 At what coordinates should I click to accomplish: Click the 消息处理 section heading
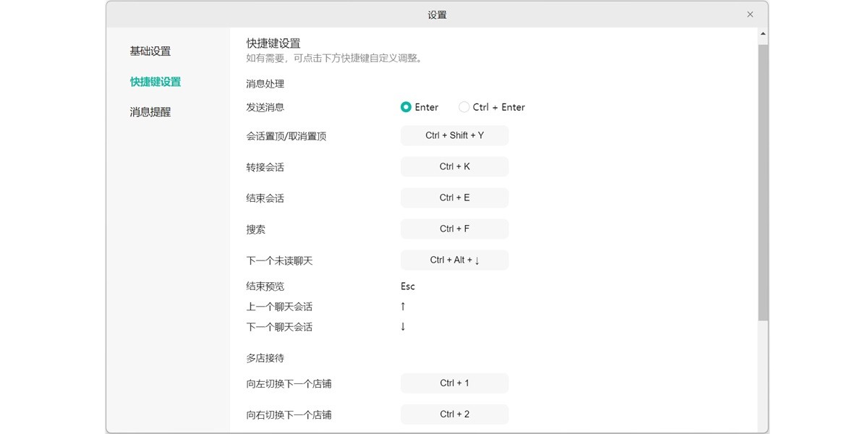coord(265,83)
